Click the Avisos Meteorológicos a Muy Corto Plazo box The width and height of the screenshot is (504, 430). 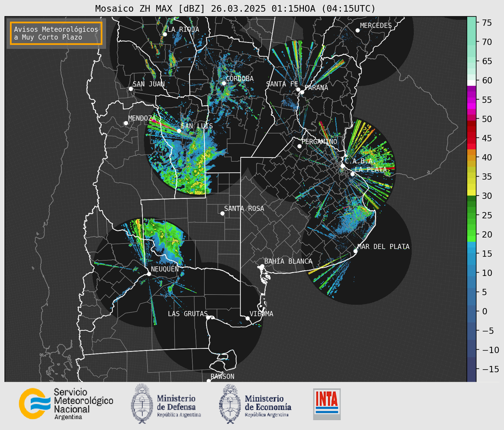(56, 33)
